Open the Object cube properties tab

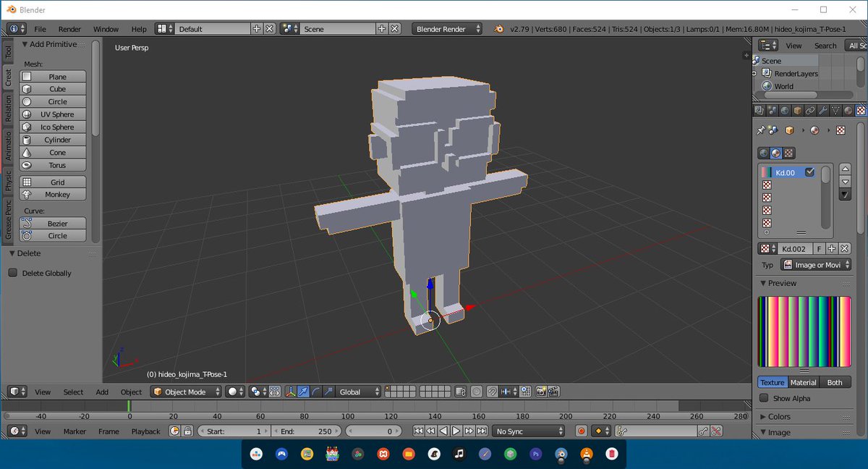[798, 111]
